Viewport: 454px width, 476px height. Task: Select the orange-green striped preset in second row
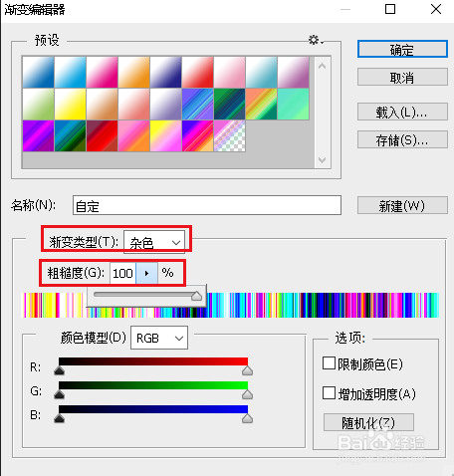261,104
